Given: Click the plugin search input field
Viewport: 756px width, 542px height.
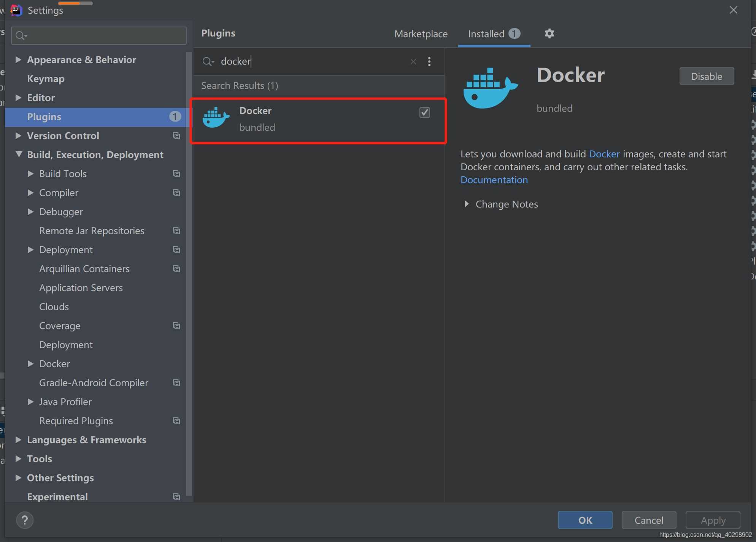Looking at the screenshot, I should coord(314,61).
